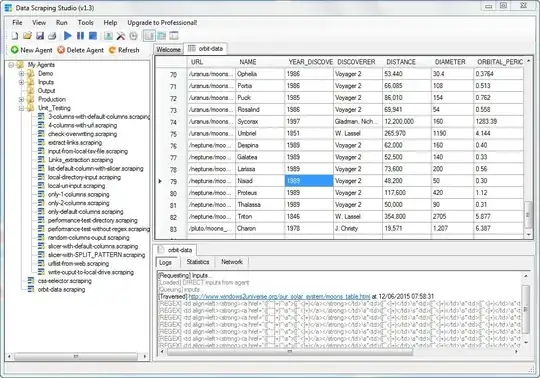Click the slicer-with-SPLIT_PATTERN.scraping file icon
The height and width of the screenshot is (378, 540).
pyautogui.click(x=41, y=255)
